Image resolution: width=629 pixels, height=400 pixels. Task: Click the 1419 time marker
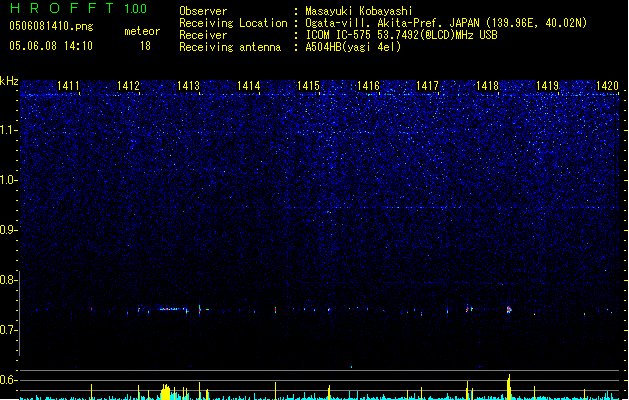click(x=547, y=86)
